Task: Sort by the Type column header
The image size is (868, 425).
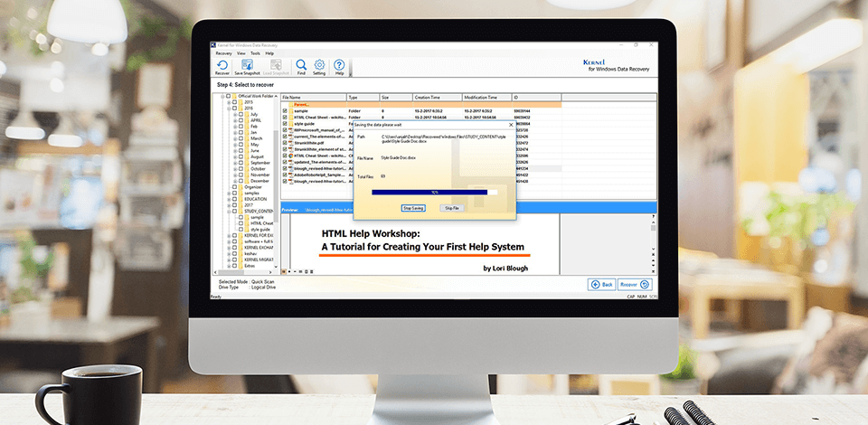Action: tap(363, 98)
